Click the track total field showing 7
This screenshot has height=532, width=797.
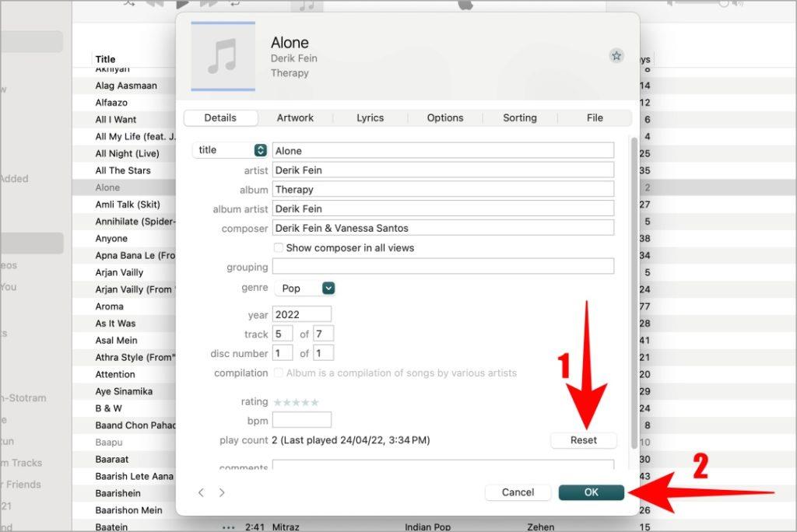tap(323, 334)
